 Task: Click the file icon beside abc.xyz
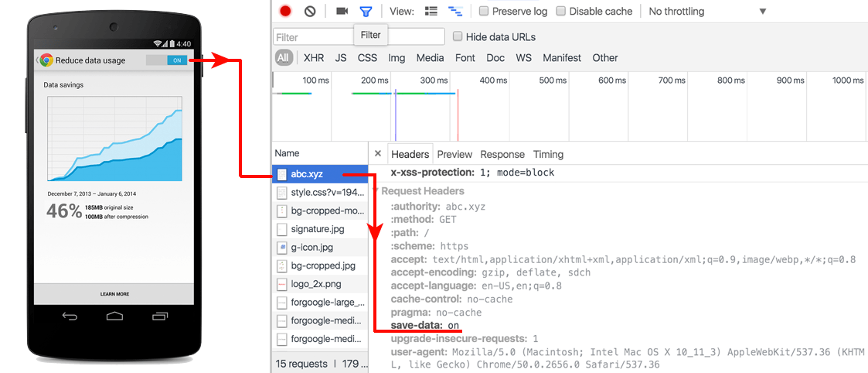[282, 175]
